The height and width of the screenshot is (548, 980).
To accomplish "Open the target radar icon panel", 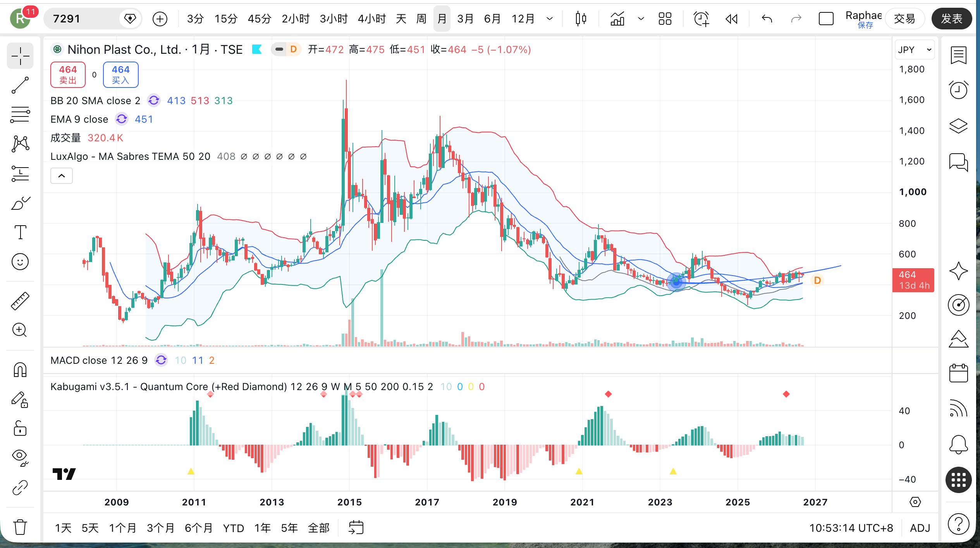I will 958,305.
